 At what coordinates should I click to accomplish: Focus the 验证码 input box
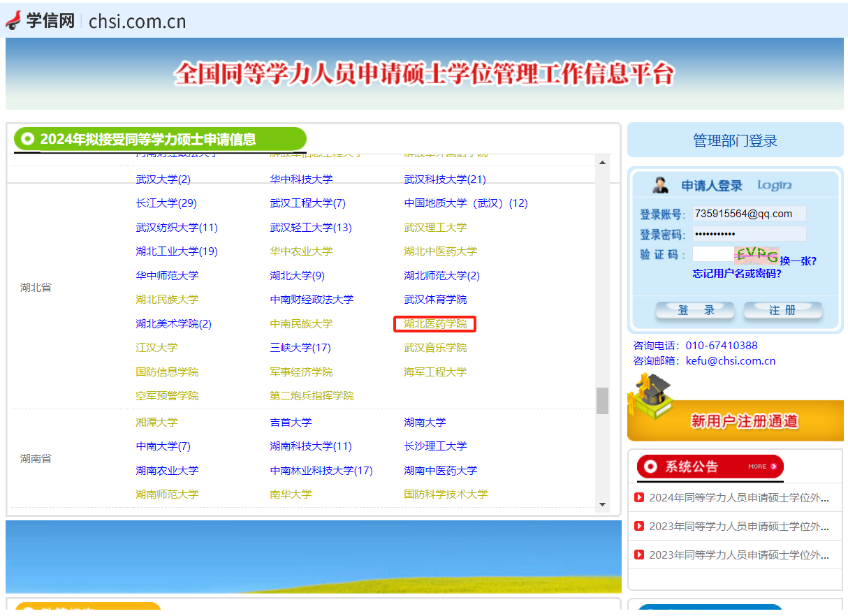[712, 254]
